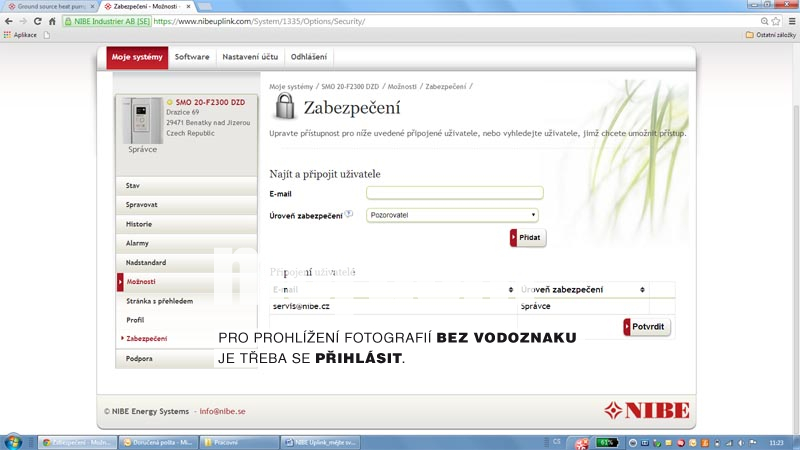Sort the user table by E-mail column

390,289
